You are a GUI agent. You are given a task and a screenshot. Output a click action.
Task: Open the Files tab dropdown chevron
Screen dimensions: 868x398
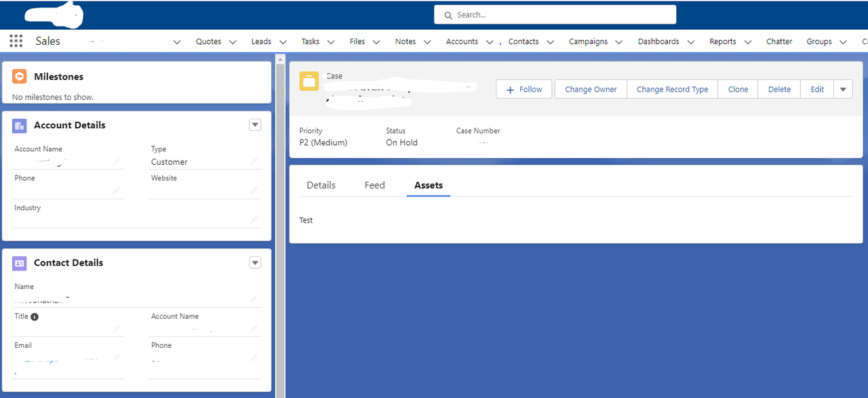click(x=376, y=42)
